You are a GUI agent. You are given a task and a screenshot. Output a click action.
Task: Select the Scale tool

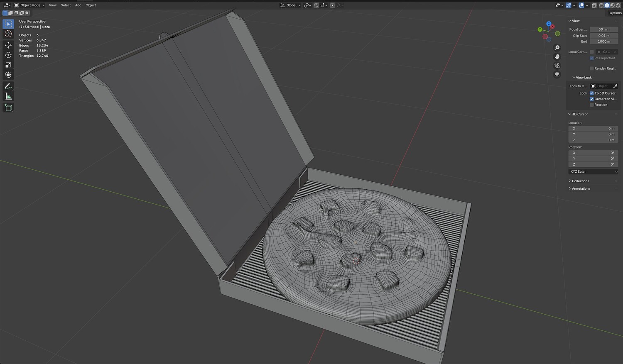[x=8, y=65]
